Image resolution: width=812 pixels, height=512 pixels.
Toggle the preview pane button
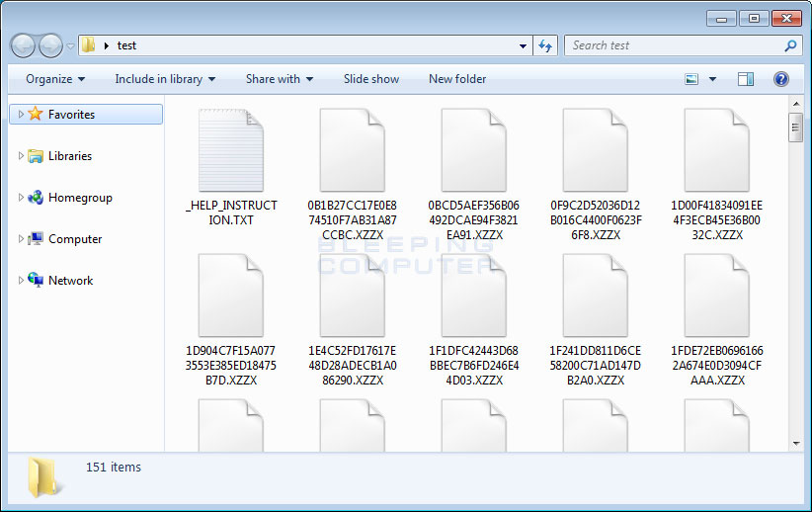coord(746,79)
